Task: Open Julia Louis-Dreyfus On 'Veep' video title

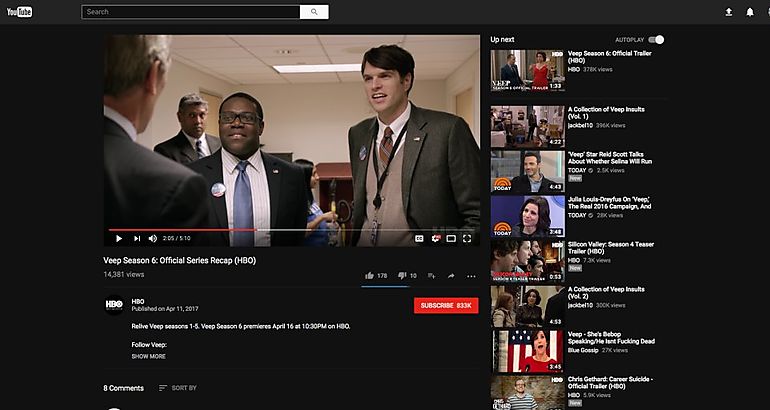Action: (609, 203)
